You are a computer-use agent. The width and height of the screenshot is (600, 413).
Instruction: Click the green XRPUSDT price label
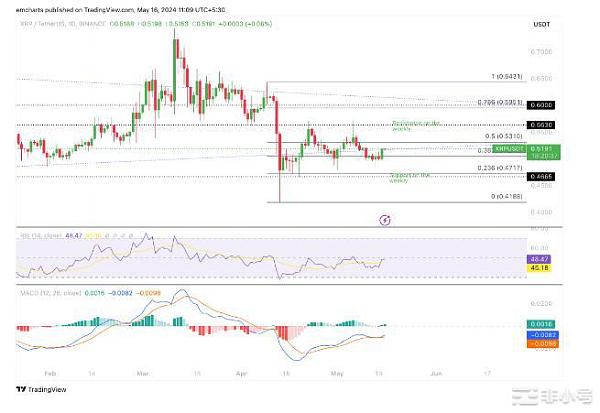click(509, 149)
